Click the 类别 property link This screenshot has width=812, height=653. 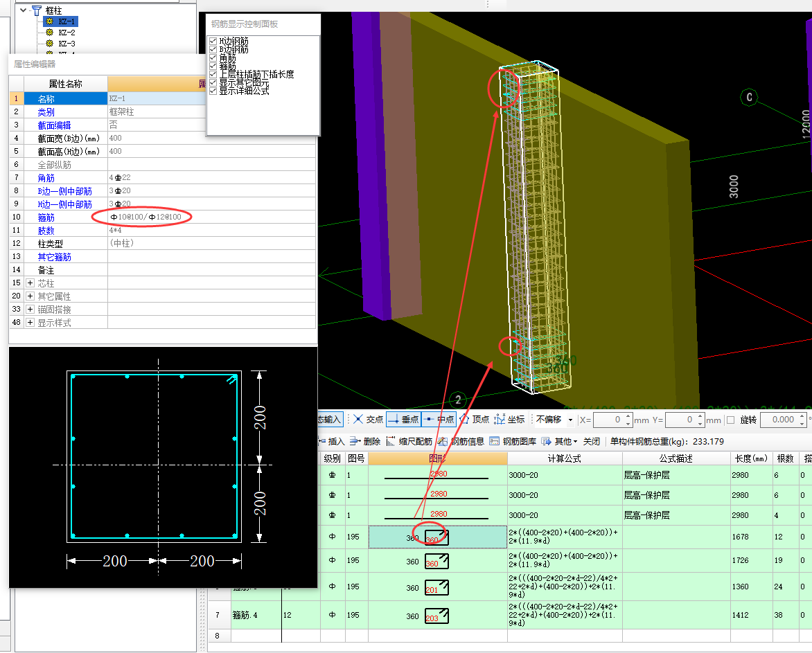pyautogui.click(x=46, y=111)
